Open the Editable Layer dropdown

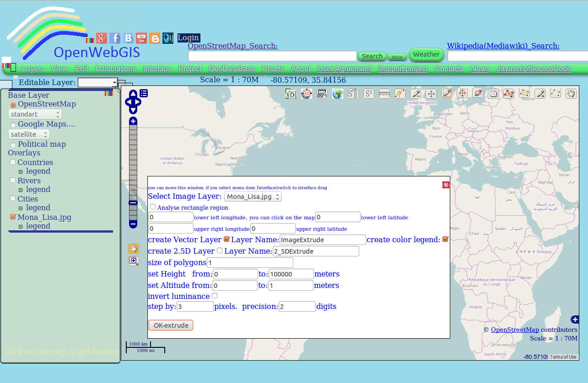[x=98, y=82]
